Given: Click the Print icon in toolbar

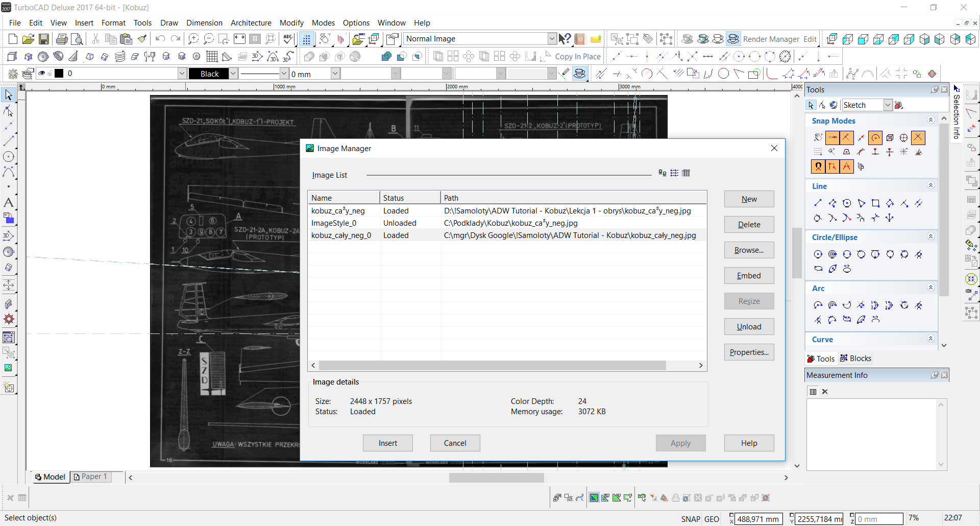Looking at the screenshot, I should pos(62,39).
